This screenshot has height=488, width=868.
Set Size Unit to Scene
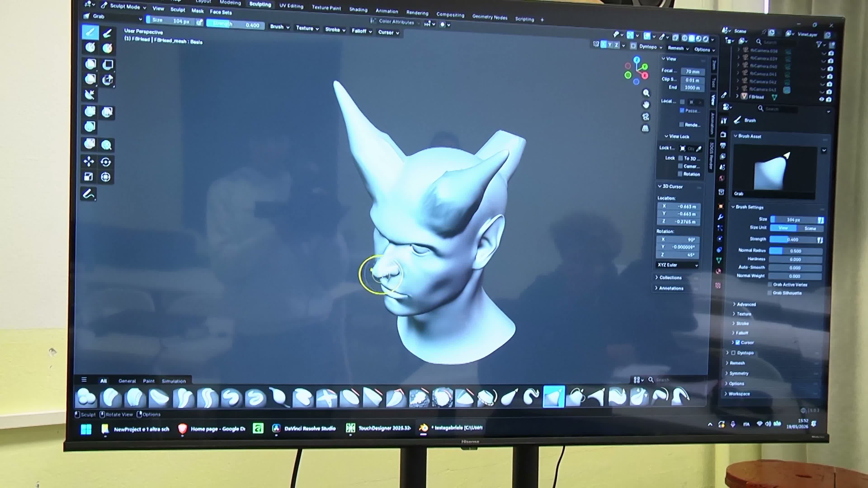point(810,228)
